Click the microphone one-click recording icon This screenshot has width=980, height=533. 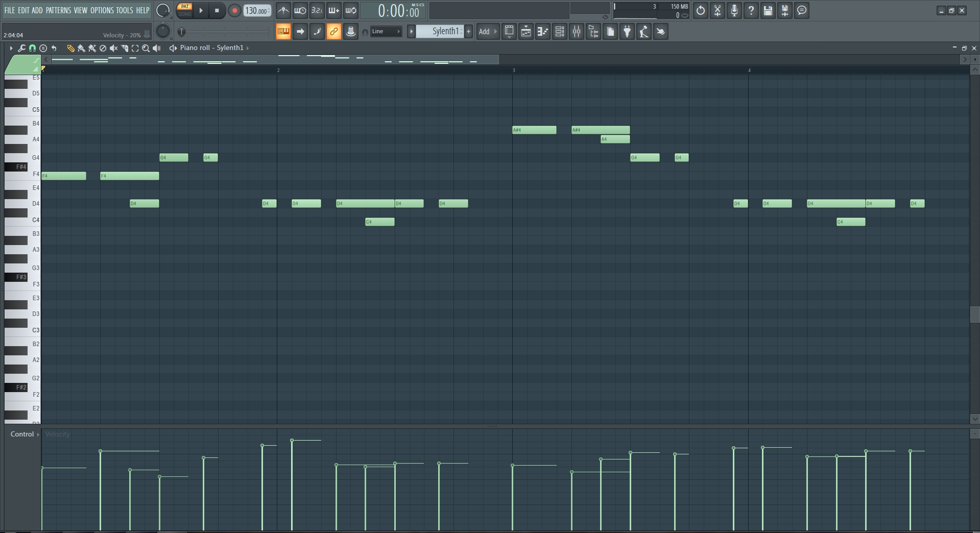point(734,10)
